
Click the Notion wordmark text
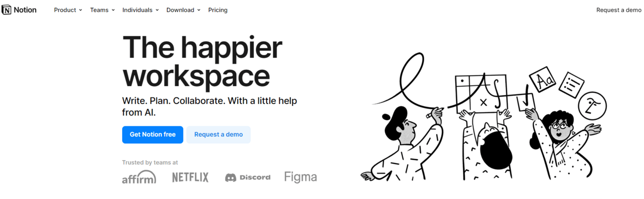point(25,10)
